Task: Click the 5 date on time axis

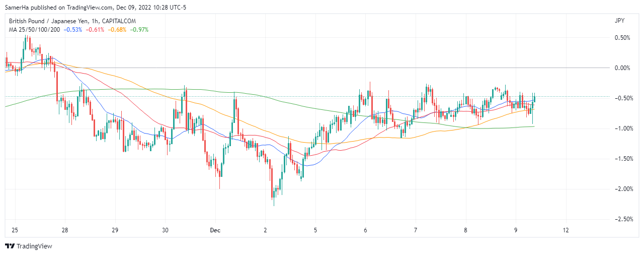Action: [315, 230]
